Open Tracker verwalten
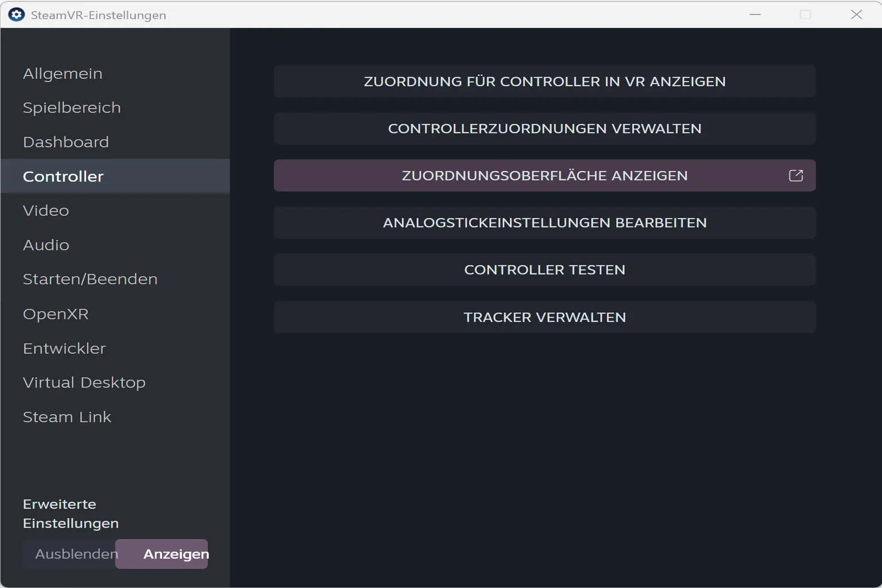 pyautogui.click(x=544, y=317)
